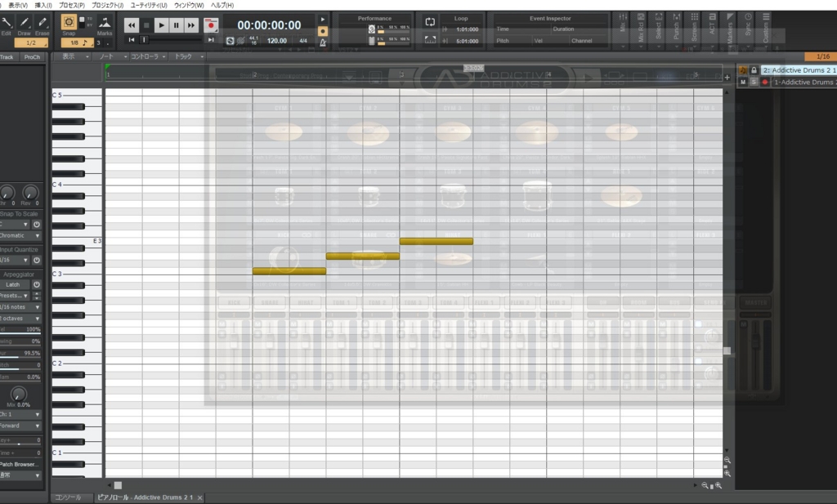Click the Arpeggiator Latch button
This screenshot has width=837, height=504.
coord(13,285)
